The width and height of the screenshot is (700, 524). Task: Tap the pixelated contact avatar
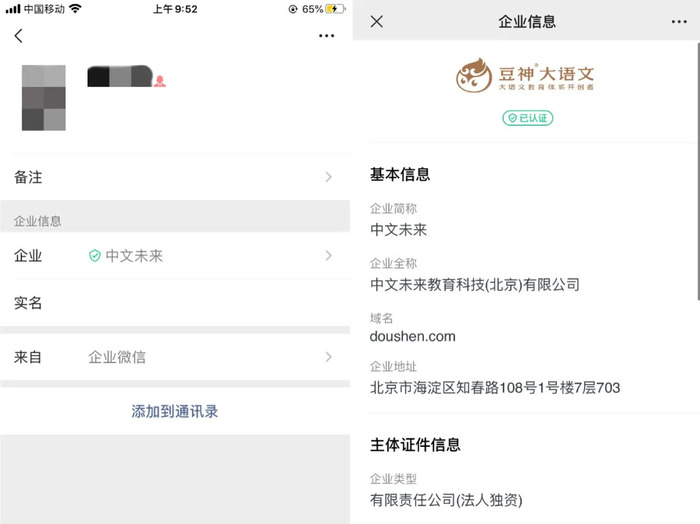pyautogui.click(x=44, y=98)
